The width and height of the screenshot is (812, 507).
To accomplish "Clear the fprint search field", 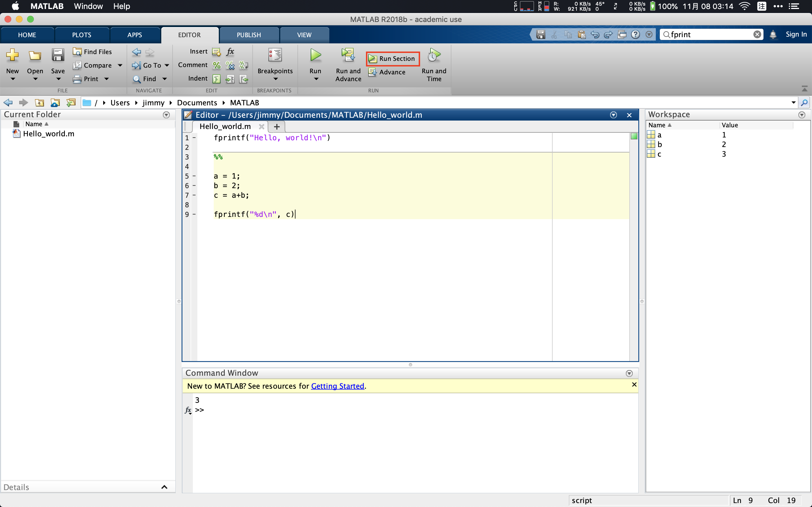I will tap(757, 34).
